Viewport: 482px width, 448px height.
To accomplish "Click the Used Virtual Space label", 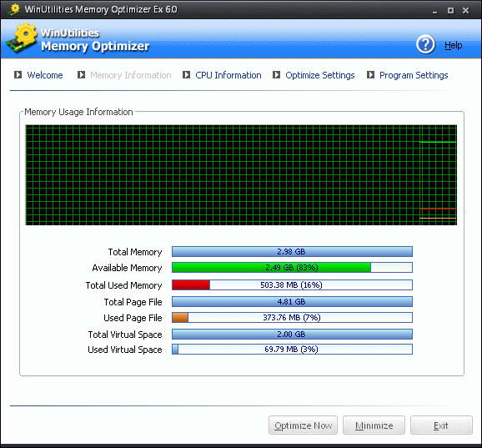I will pyautogui.click(x=125, y=350).
